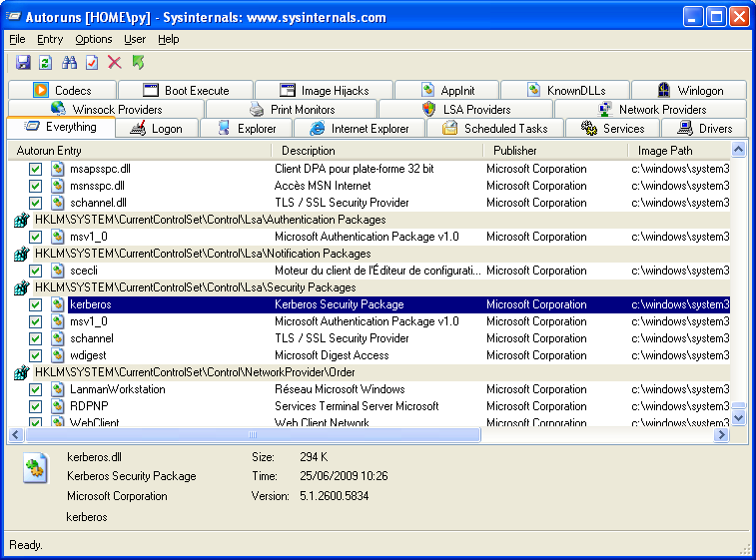This screenshot has width=756, height=560.
Task: Click the file icon beside kerberos row
Action: (x=58, y=304)
